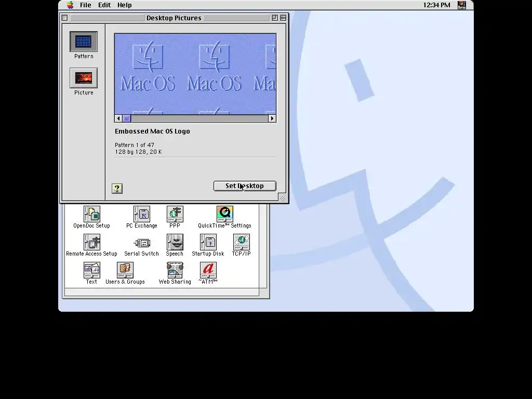Open the Help menu
The height and width of the screenshot is (399, 532).
(125, 5)
